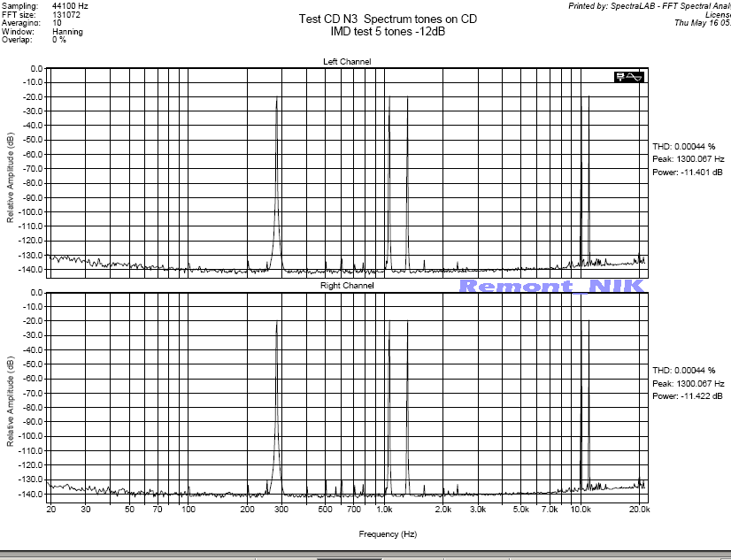Click the waveform icon in Left Channel plot
The height and width of the screenshot is (560, 731).
[629, 77]
